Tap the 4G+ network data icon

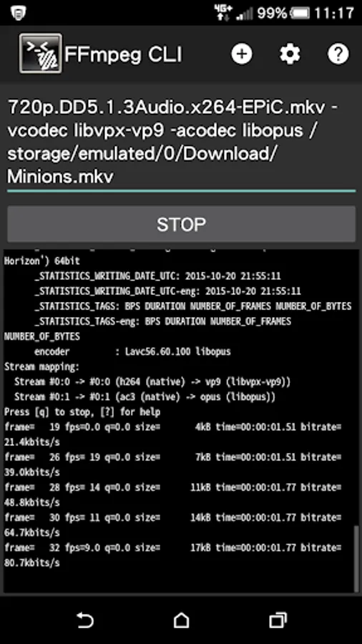223,12
